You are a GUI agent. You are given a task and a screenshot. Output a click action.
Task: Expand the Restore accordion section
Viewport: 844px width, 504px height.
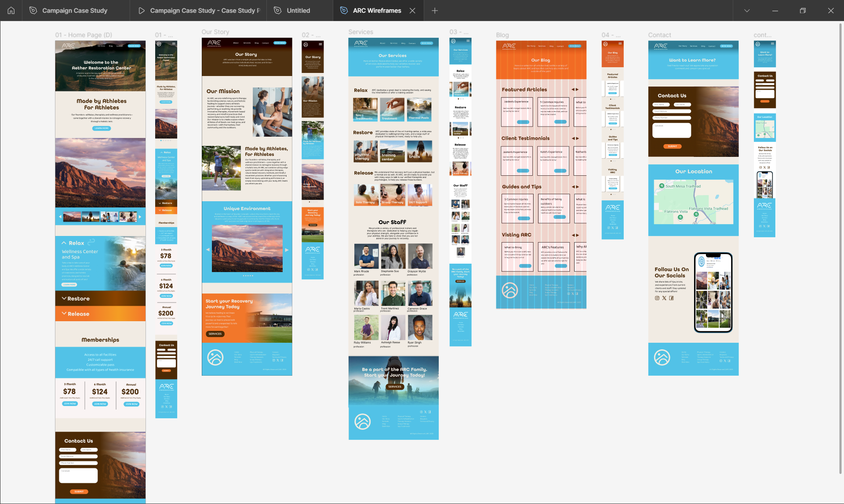[x=64, y=298]
